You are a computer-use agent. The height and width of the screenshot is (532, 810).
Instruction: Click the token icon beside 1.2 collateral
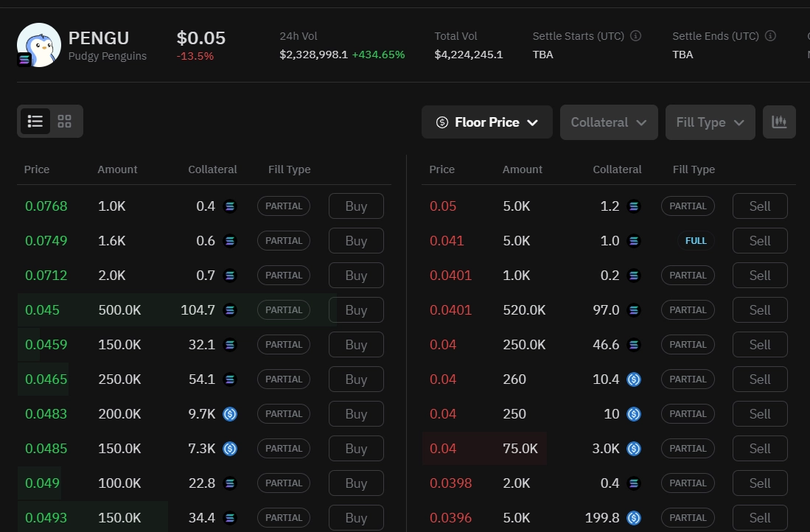tap(633, 206)
